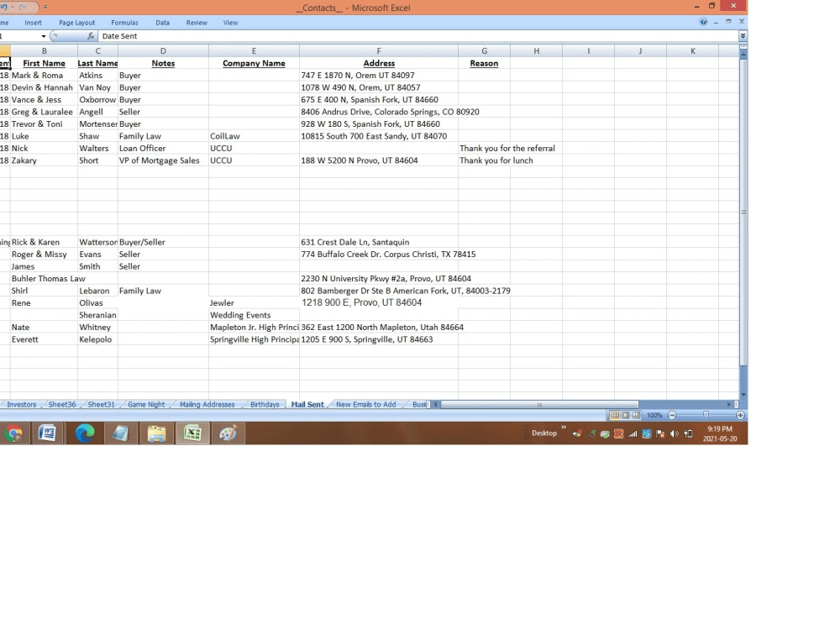This screenshot has height=630, width=840.
Task: Switch to the Formulas ribbon tab
Action: pyautogui.click(x=124, y=23)
